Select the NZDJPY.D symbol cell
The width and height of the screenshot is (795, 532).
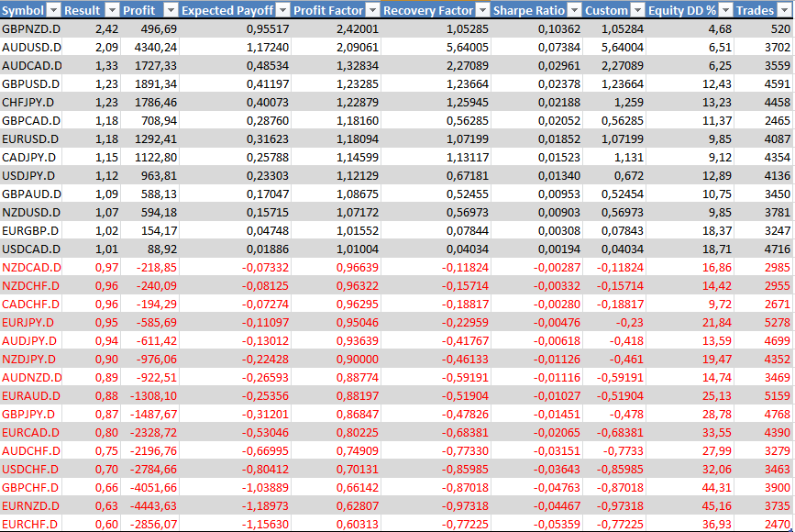[x=31, y=359]
